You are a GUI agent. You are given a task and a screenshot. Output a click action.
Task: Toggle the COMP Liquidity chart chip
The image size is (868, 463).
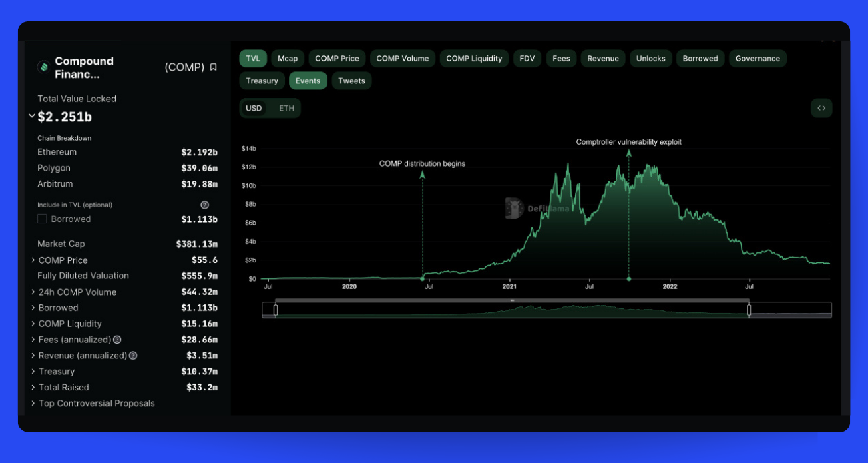tap(474, 59)
